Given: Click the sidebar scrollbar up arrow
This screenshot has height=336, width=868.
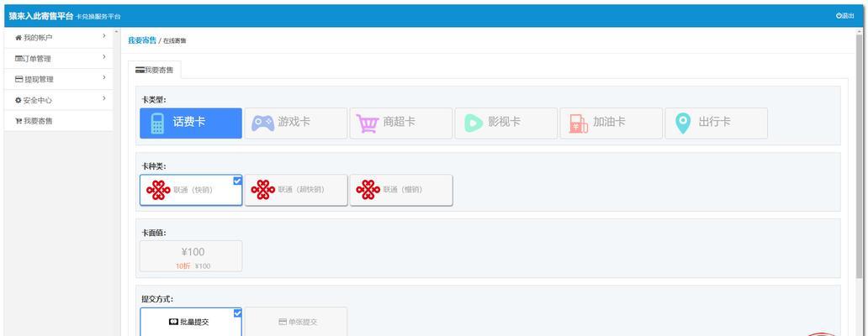Looking at the screenshot, I should [x=117, y=32].
